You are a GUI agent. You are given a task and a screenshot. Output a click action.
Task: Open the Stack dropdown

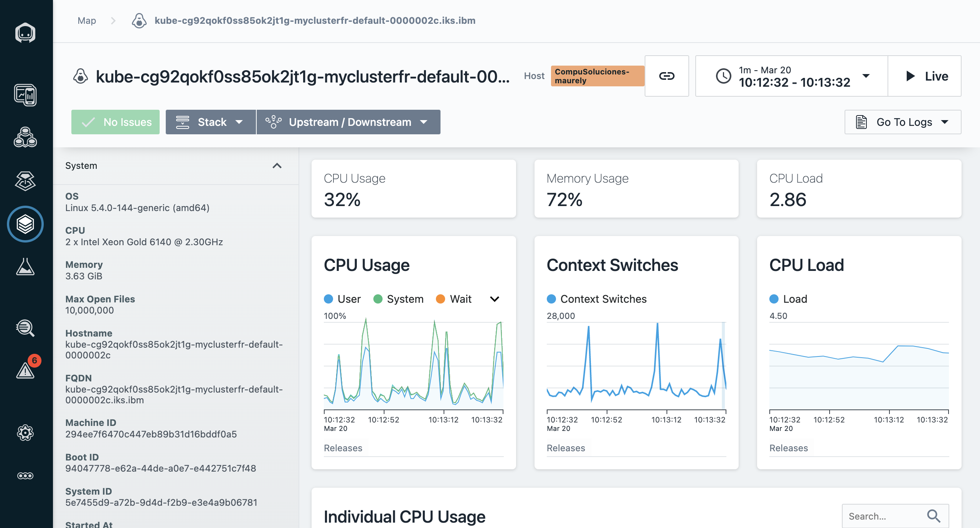pos(211,122)
